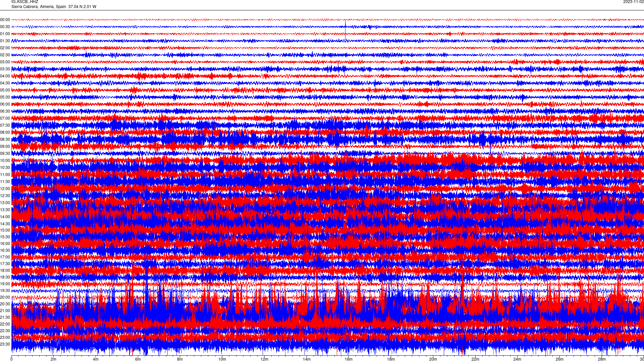Select the 15:30 trace label

5,237
